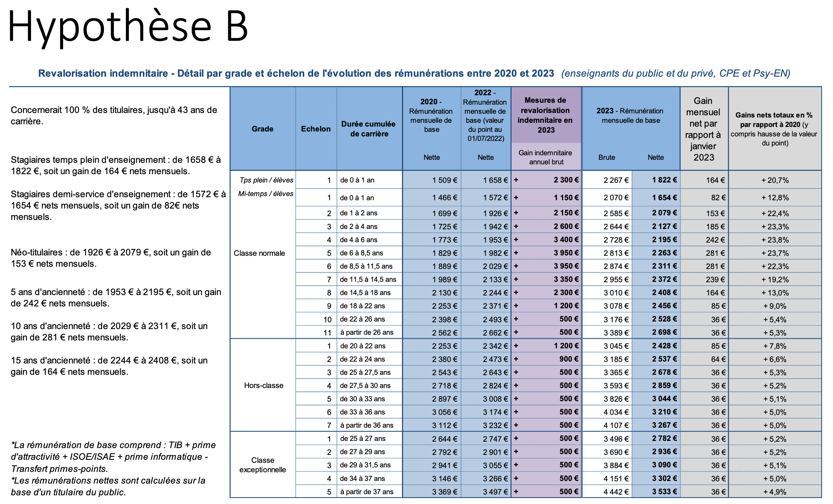Select the 'Revalorisation indemnitaire - Détail par grade' subtitle

coord(296,73)
